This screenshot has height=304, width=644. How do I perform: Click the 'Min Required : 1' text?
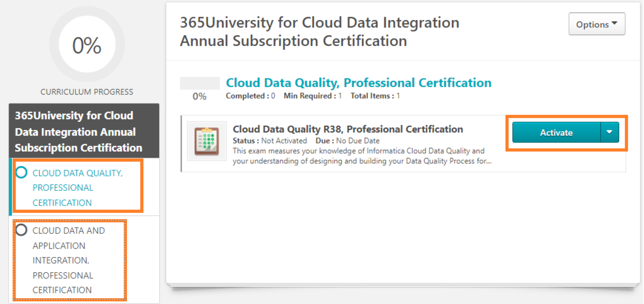coord(313,96)
